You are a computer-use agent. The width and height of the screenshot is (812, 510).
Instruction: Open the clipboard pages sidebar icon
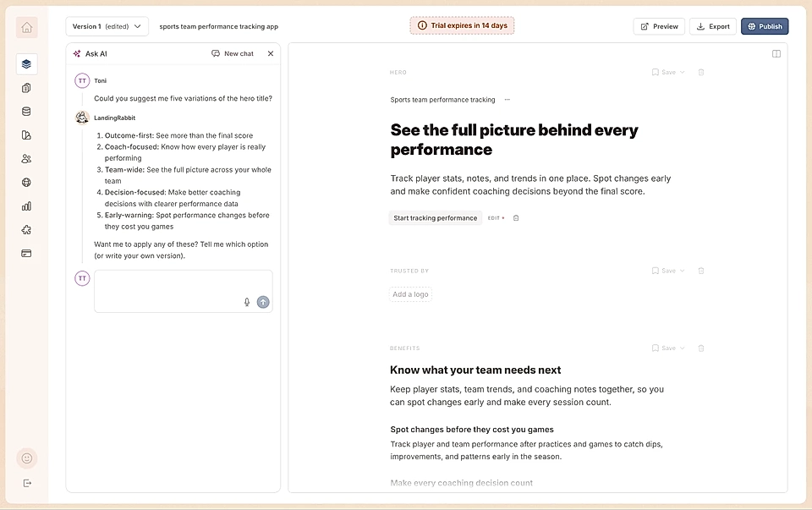tap(26, 88)
